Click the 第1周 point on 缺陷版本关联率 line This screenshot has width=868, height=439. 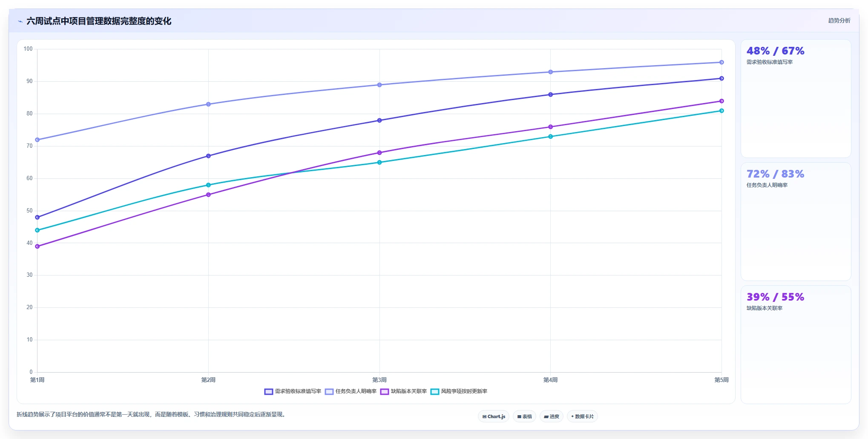(37, 246)
